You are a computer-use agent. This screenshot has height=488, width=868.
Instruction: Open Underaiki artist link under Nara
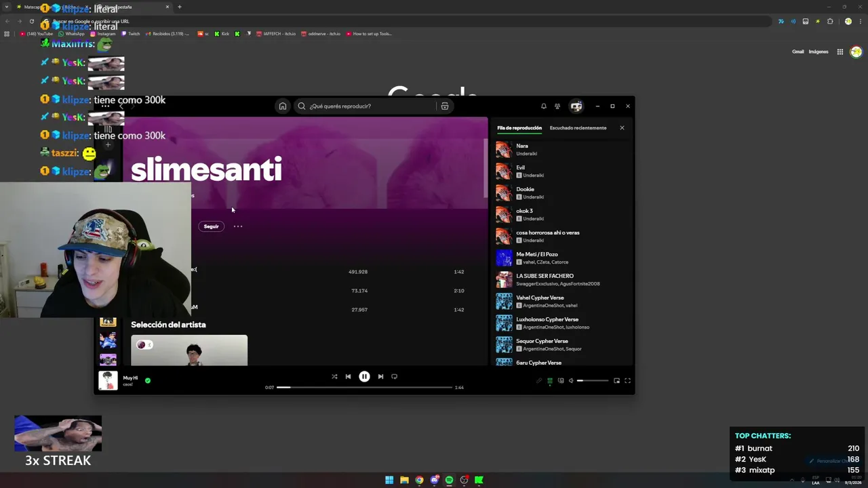pos(526,154)
